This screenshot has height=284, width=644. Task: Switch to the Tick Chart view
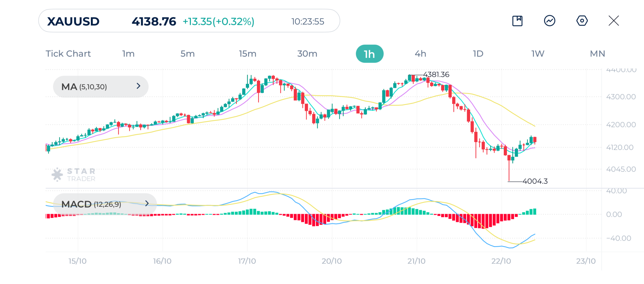pyautogui.click(x=68, y=54)
